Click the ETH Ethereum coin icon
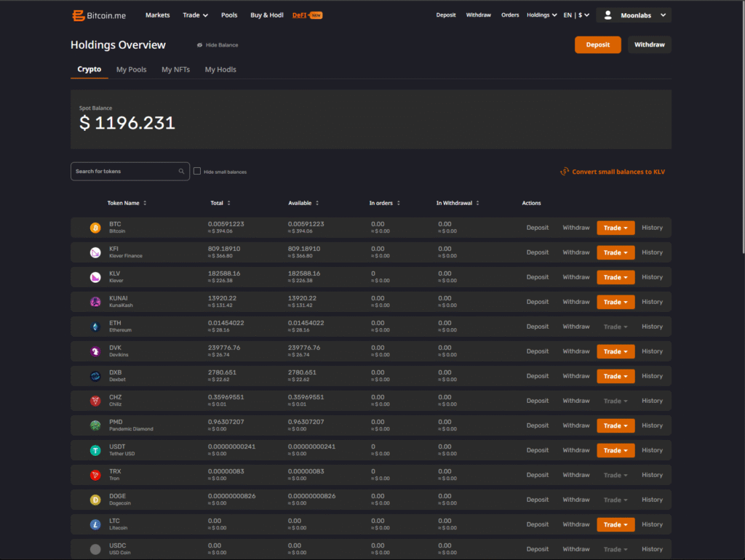Image resolution: width=745 pixels, height=560 pixels. point(95,327)
